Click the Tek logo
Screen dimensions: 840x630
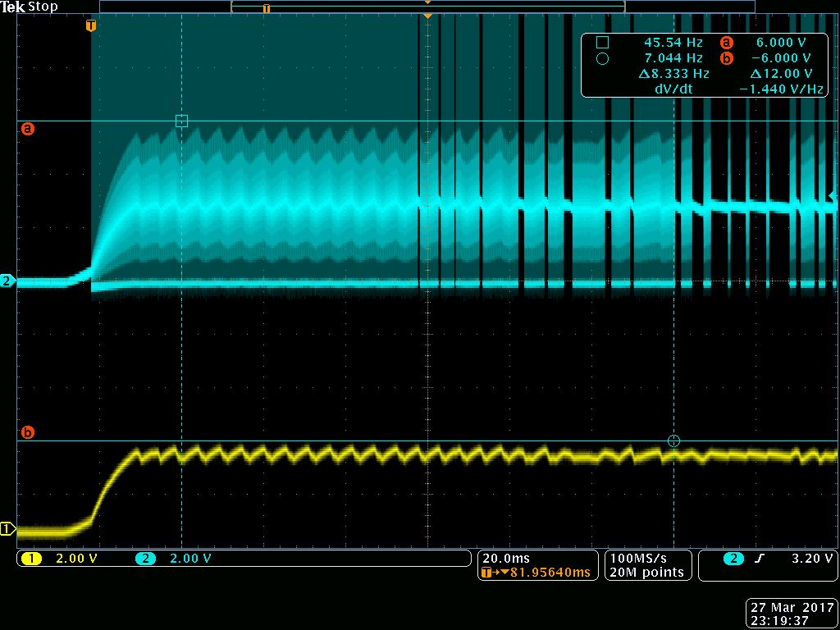coord(13,7)
